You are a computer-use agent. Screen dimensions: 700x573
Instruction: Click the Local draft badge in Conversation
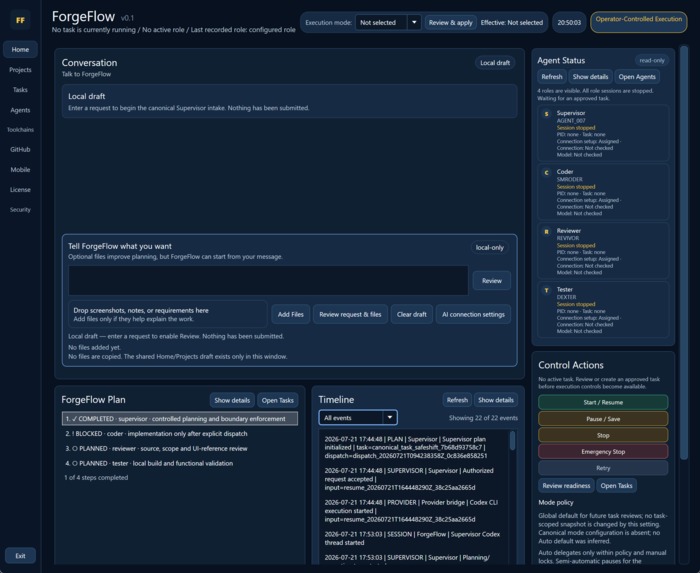[x=495, y=63]
